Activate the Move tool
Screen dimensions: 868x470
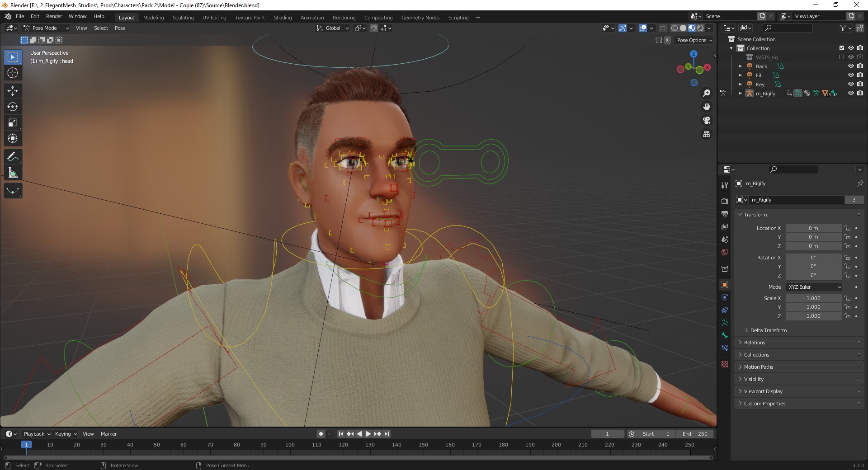click(13, 91)
